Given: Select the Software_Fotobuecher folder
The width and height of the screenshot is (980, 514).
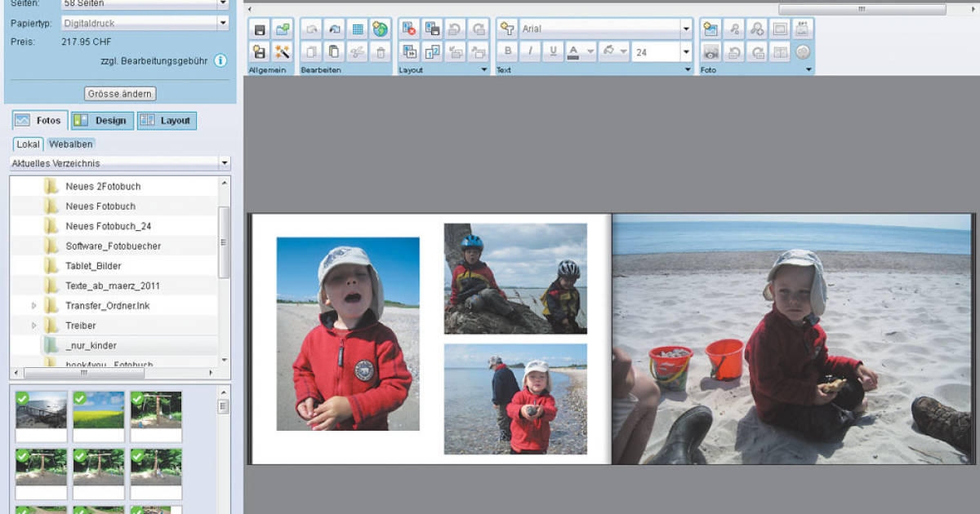Looking at the screenshot, I should tap(114, 246).
